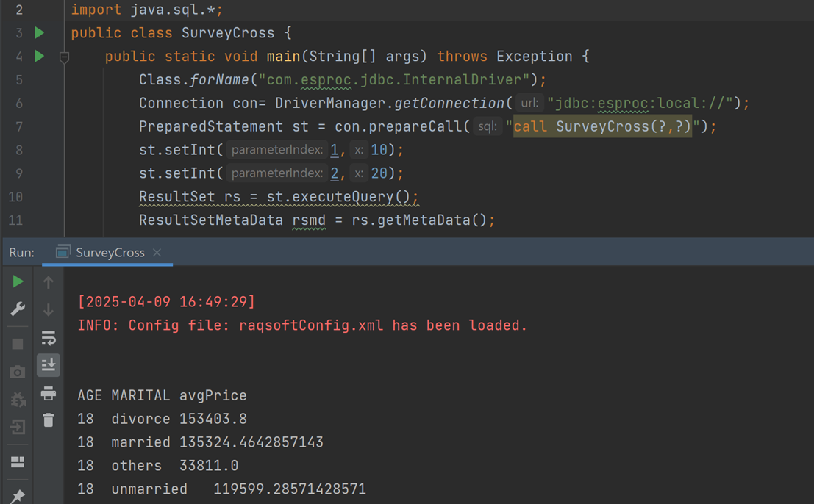814x504 pixels.
Task: Click the camera dump threads icon
Action: (18, 372)
